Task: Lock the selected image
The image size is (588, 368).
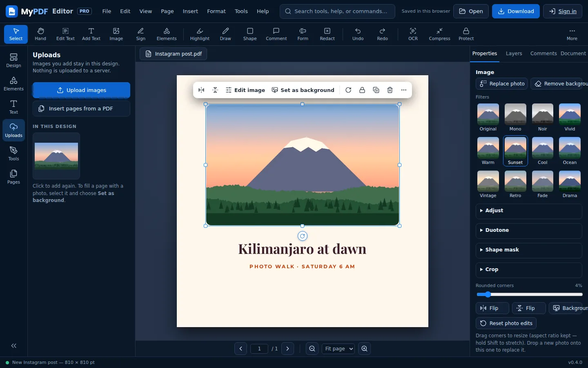Action: click(x=362, y=90)
